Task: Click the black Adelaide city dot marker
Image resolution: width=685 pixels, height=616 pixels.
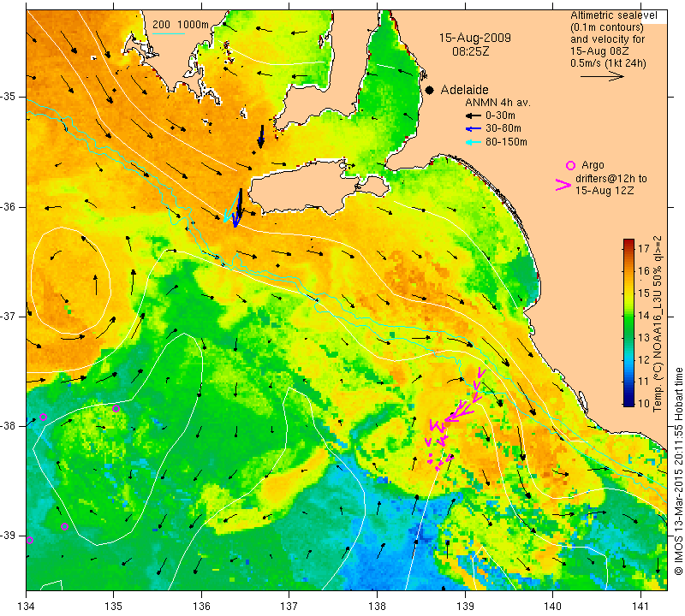Action: coord(430,90)
